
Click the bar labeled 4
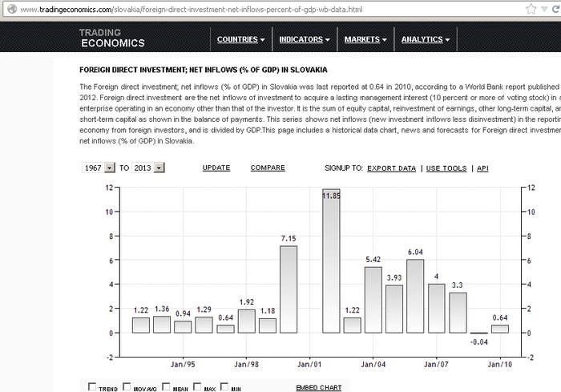click(x=437, y=309)
